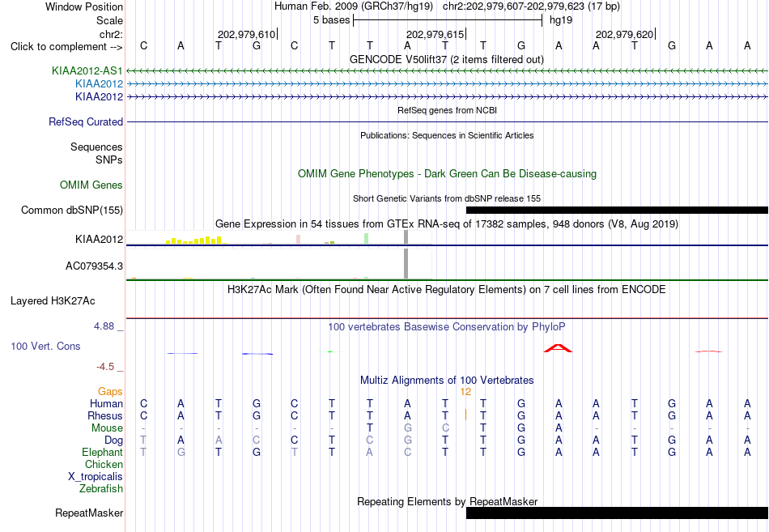Open Repeating Elements by RepeatMasker title

click(x=448, y=501)
